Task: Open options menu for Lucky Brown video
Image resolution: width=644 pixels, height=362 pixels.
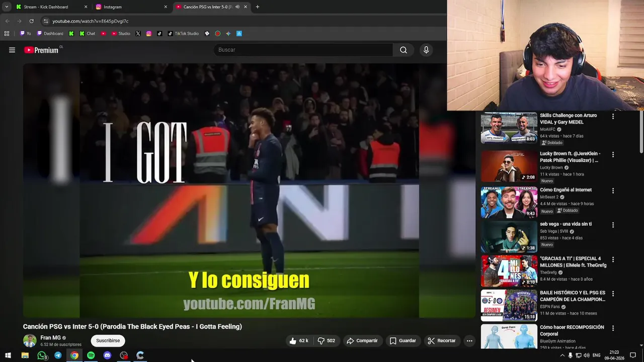Action: [613, 155]
